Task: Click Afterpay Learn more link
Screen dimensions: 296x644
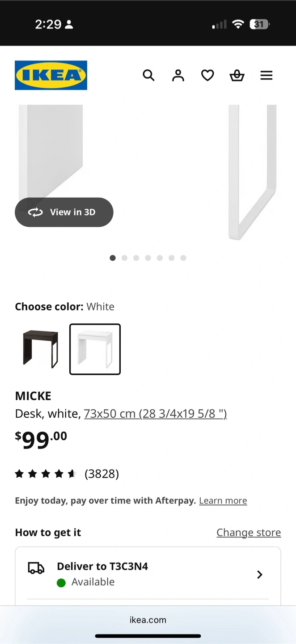Action: [x=223, y=500]
